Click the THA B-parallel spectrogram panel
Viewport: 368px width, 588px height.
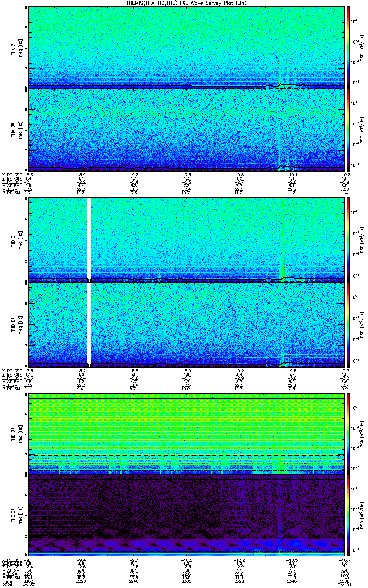pos(186,130)
